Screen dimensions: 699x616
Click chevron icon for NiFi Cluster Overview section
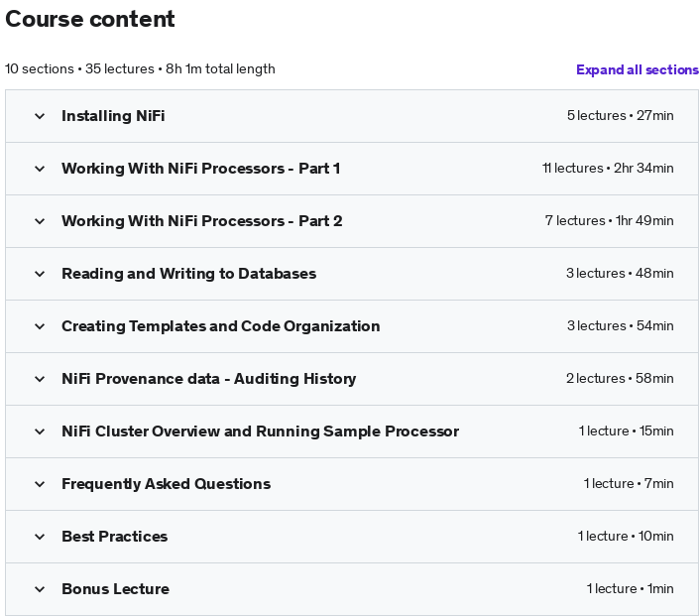tap(40, 432)
